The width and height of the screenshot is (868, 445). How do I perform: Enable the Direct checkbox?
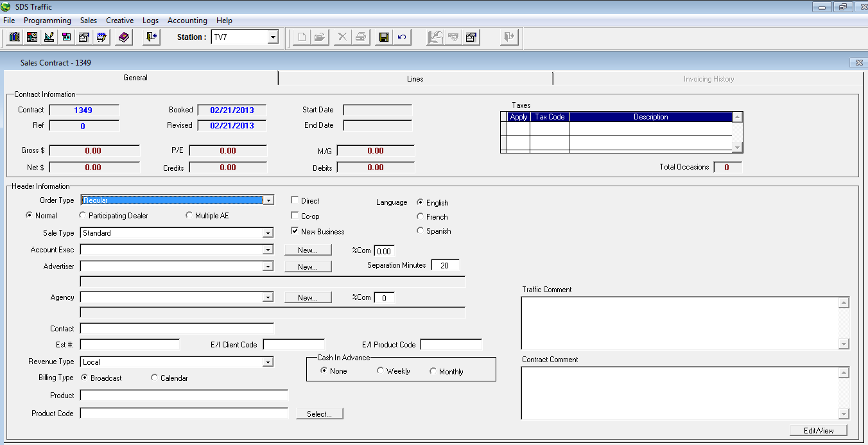[295, 200]
